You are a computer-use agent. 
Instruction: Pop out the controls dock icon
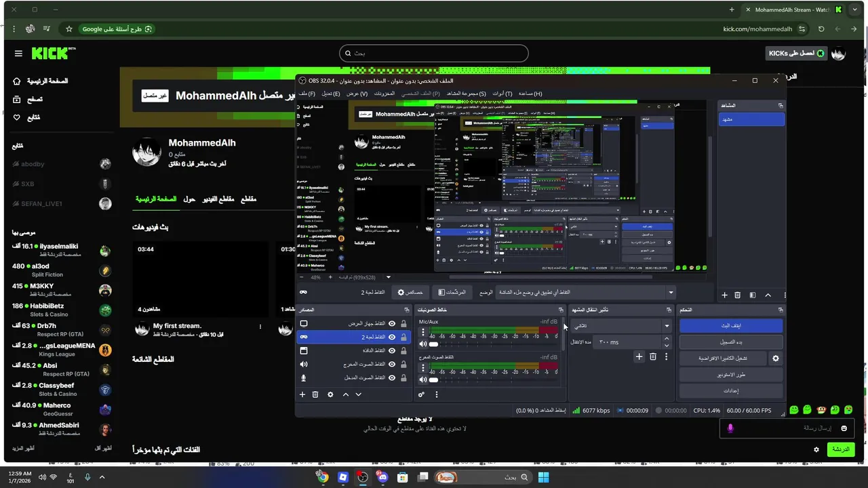pos(781,310)
